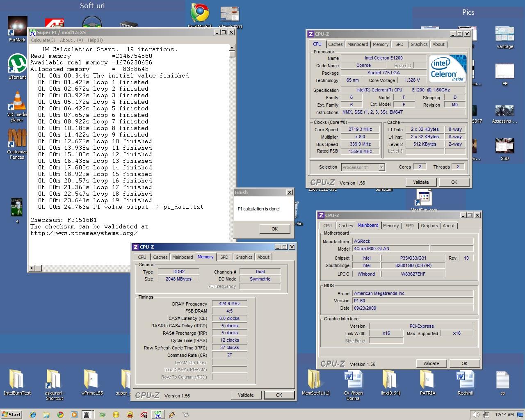Screen dimensions: 525x420
Task: Open Yahoo Messenger smiley taskbar icon
Action: [130, 415]
